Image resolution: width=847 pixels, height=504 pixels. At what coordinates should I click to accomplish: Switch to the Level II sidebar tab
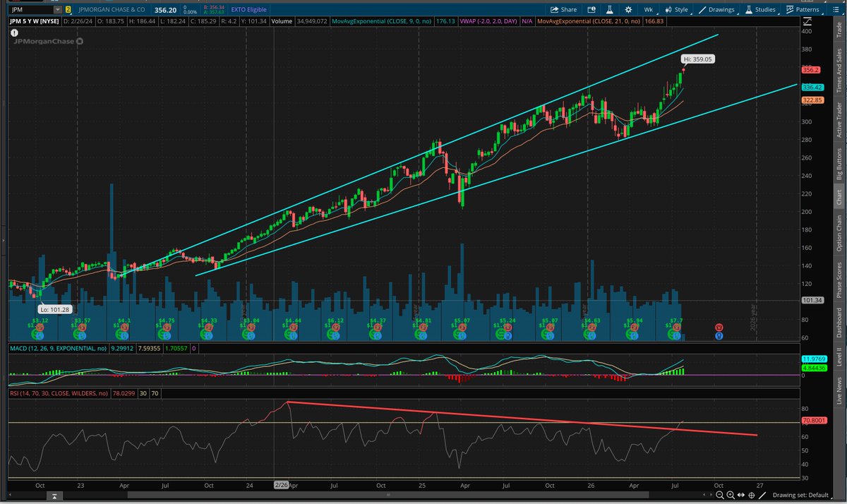pyautogui.click(x=839, y=358)
